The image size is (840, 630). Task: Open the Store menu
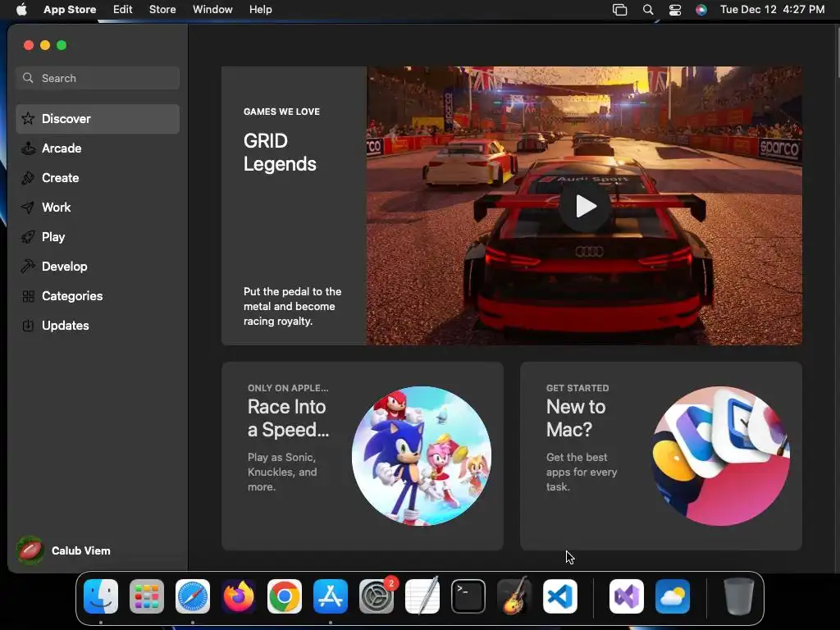(162, 9)
